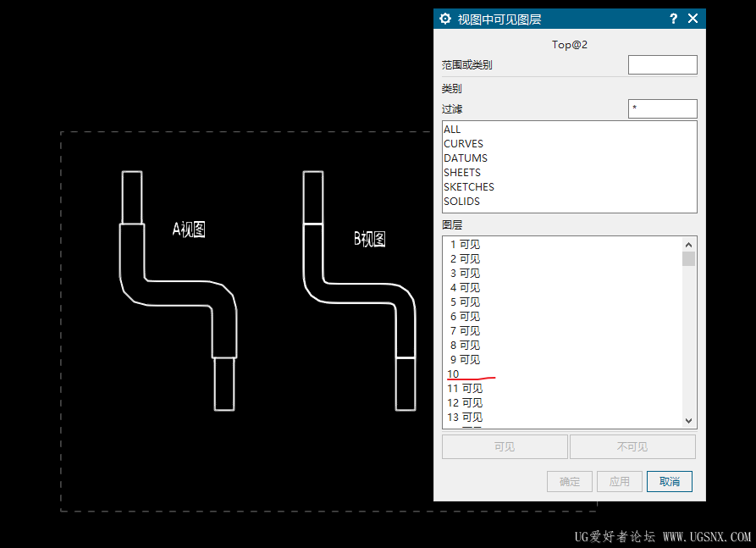The image size is (756, 548).
Task: Close the visible layers dialog
Action: tap(693, 19)
